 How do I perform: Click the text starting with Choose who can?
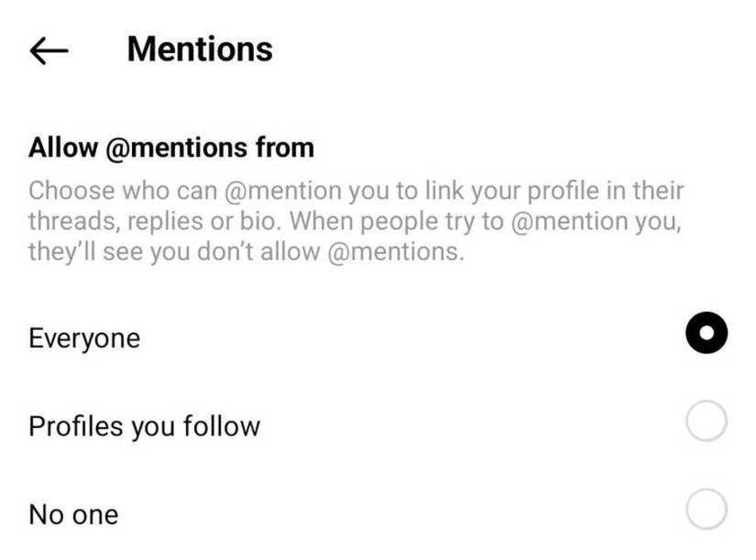(x=355, y=192)
